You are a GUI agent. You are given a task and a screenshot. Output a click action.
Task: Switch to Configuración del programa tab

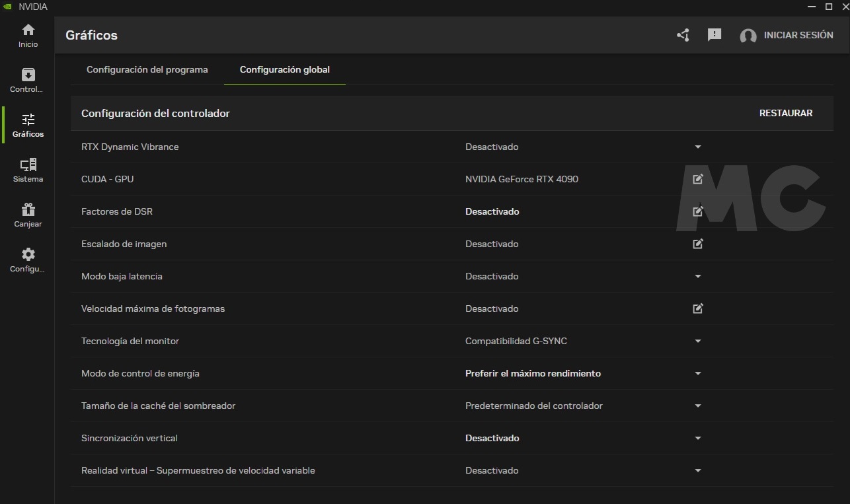point(147,69)
